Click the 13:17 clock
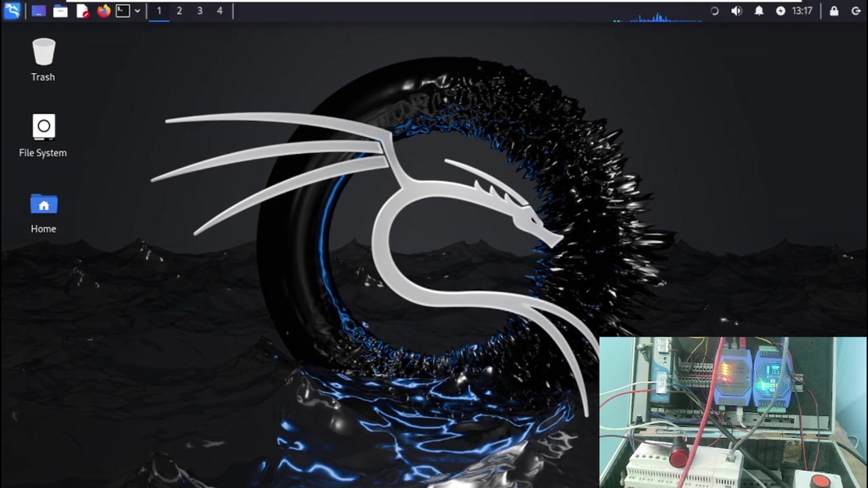Image resolution: width=868 pixels, height=488 pixels. (x=802, y=11)
